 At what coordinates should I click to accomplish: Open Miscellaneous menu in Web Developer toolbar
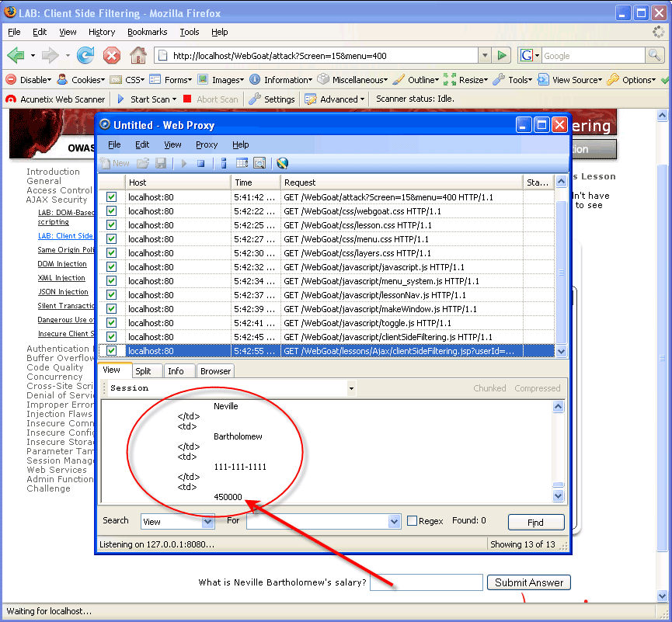click(x=352, y=80)
